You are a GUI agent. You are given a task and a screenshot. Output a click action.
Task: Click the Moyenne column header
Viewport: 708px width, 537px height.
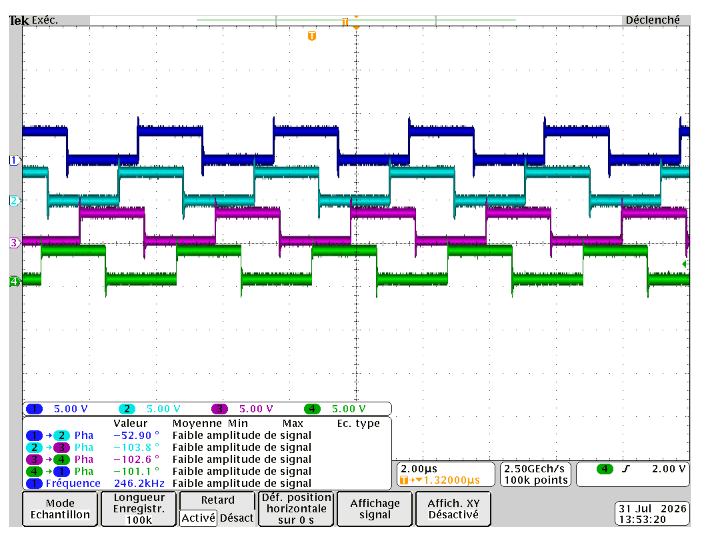(197, 423)
